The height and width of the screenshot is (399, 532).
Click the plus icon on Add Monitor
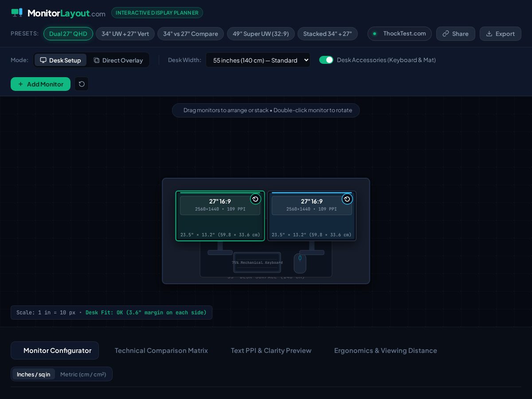pyautogui.click(x=20, y=84)
